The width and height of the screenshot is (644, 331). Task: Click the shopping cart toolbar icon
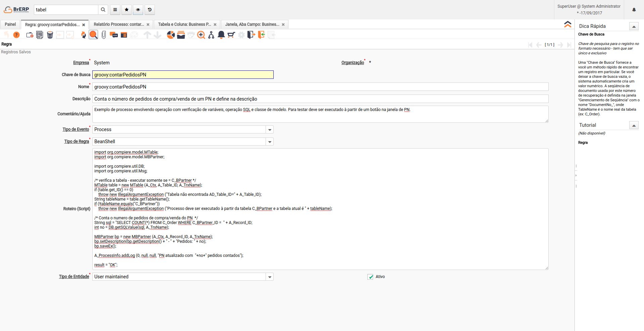point(231,35)
